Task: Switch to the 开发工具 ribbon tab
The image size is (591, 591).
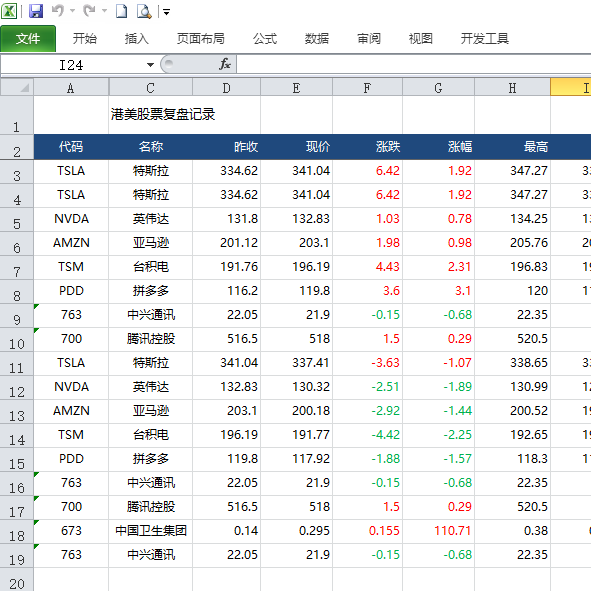Action: [485, 38]
